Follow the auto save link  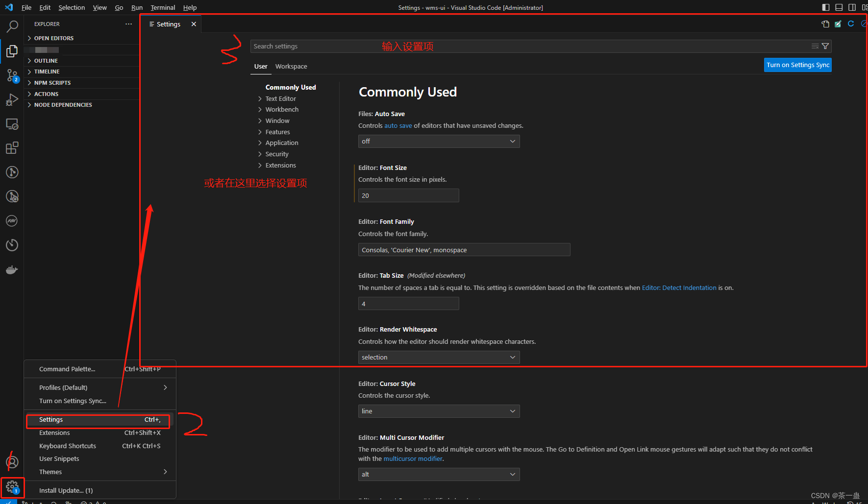point(398,126)
